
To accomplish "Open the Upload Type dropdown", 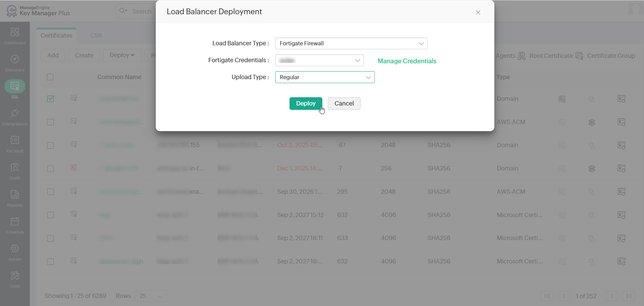I will [x=325, y=77].
